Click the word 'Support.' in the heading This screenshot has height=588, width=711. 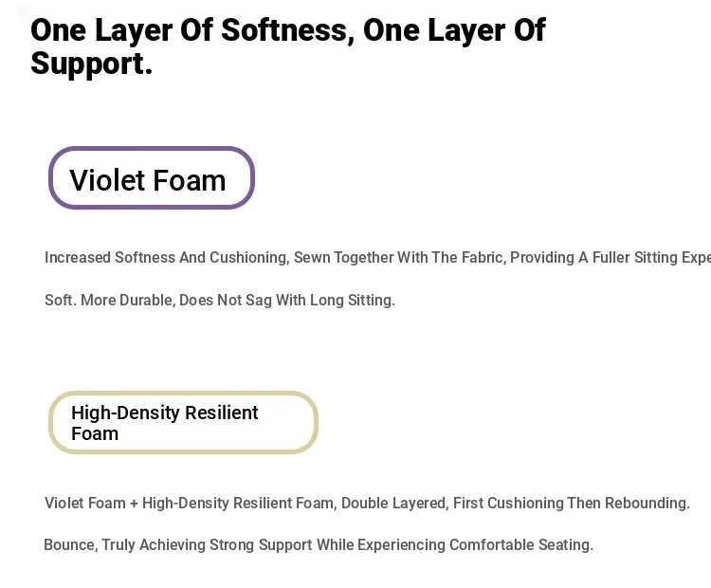pos(92,64)
